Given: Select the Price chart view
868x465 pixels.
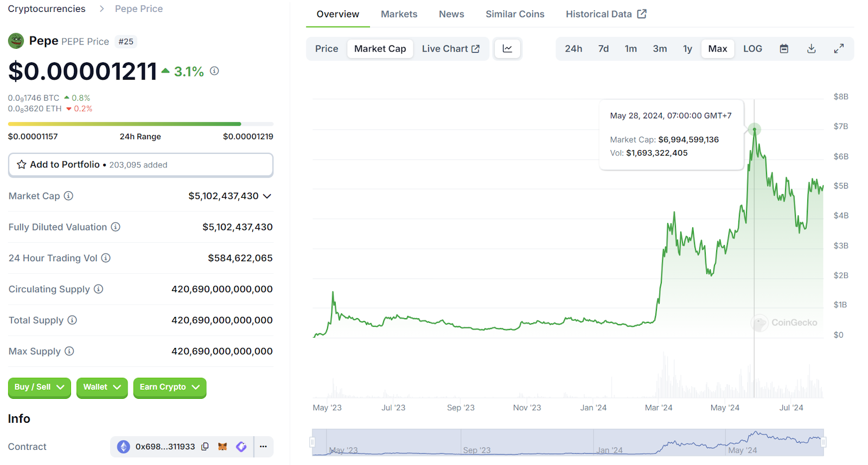Looking at the screenshot, I should (327, 49).
